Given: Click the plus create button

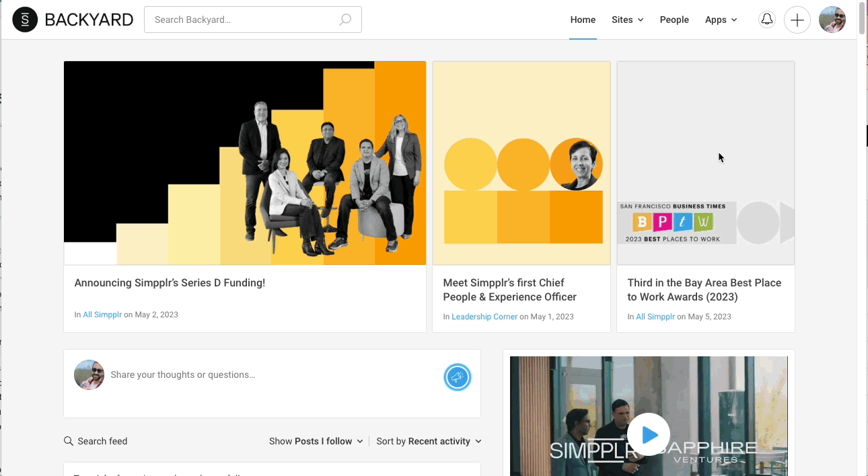Looking at the screenshot, I should click(797, 19).
